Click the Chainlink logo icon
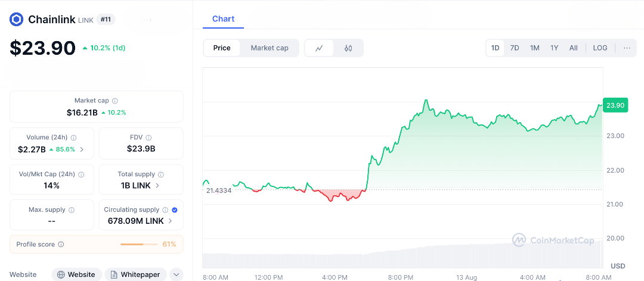Screen dimensions: 644x281 tap(17, 19)
